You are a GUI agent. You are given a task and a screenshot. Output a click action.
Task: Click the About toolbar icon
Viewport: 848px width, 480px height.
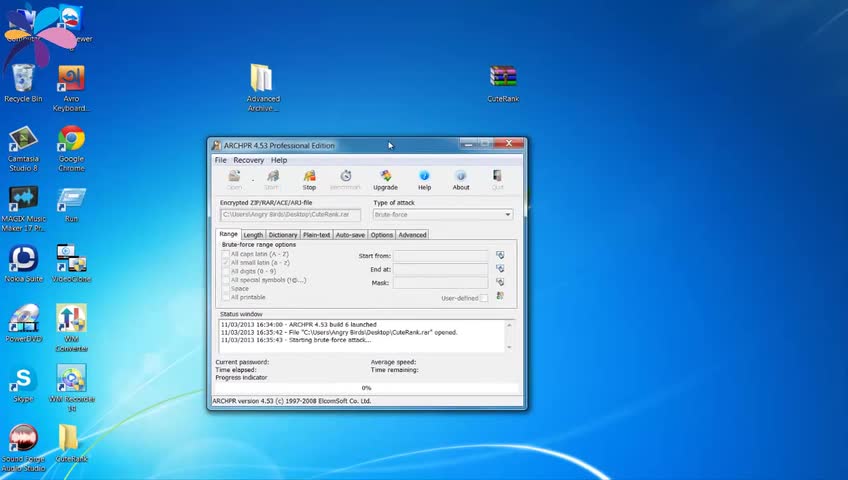[x=461, y=176]
